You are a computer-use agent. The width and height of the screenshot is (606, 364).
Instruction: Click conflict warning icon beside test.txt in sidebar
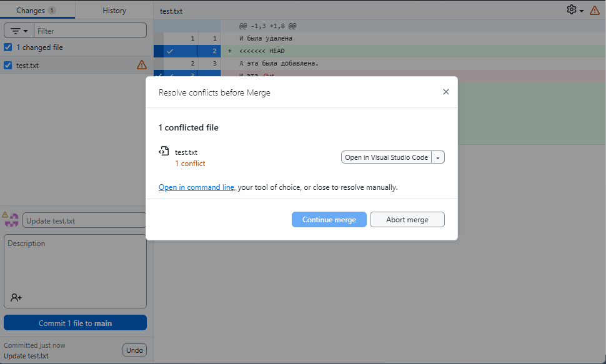[x=142, y=65]
